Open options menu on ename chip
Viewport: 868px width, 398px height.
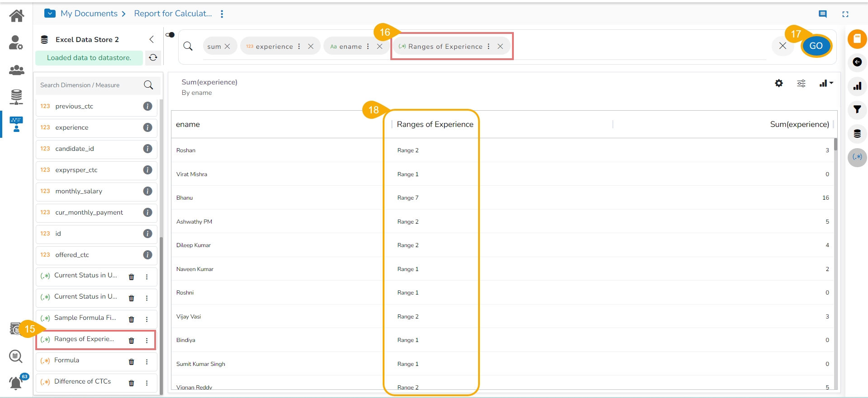[368, 47]
